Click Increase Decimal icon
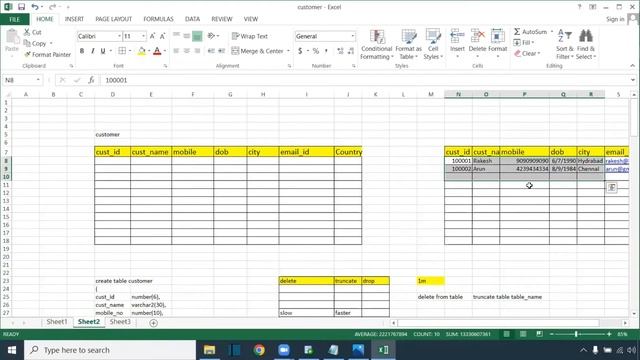This screenshot has height=360, width=640. click(340, 51)
